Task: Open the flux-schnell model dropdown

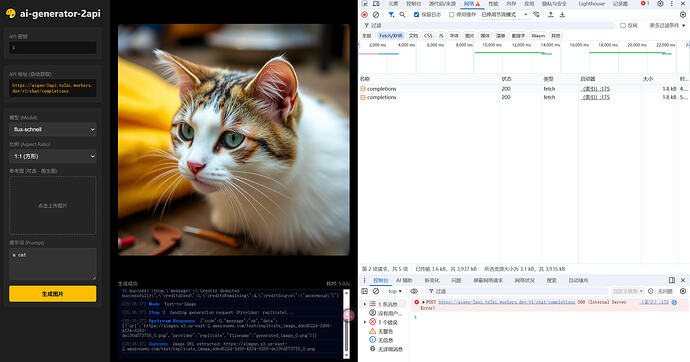Action: click(x=52, y=129)
